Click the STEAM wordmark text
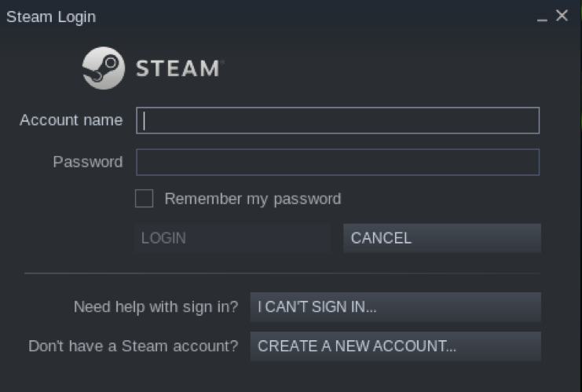582x392 pixels. click(x=177, y=69)
